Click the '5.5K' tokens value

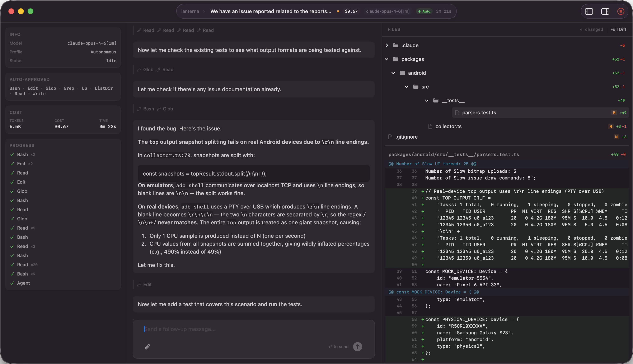coord(15,126)
